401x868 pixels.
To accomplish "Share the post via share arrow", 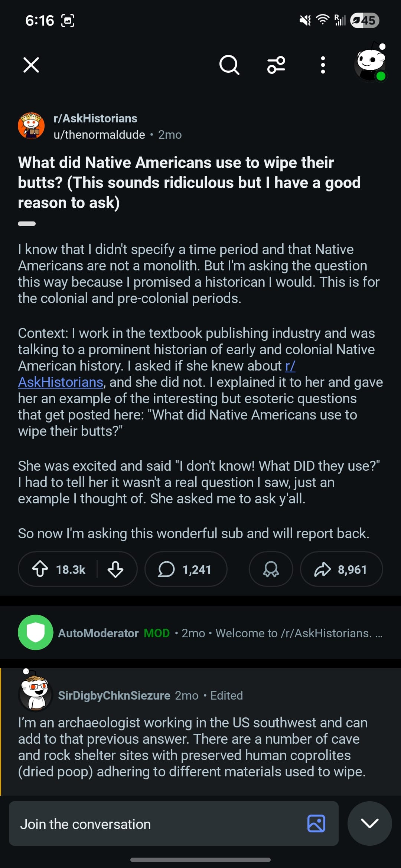I will coord(341,569).
